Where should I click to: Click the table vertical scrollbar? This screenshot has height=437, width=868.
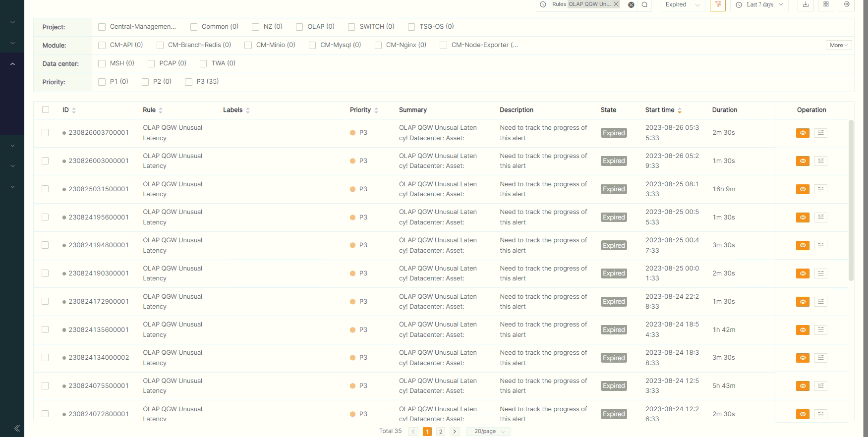(851, 198)
